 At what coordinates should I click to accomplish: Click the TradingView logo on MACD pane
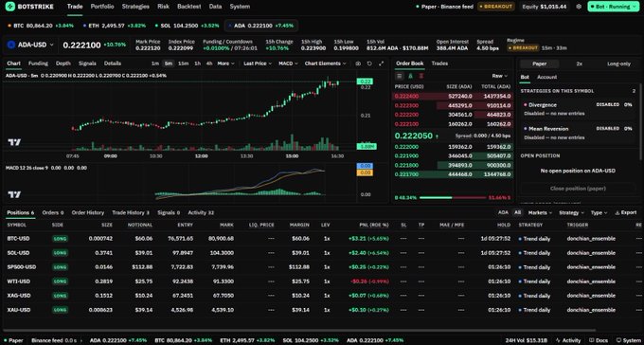14,194
